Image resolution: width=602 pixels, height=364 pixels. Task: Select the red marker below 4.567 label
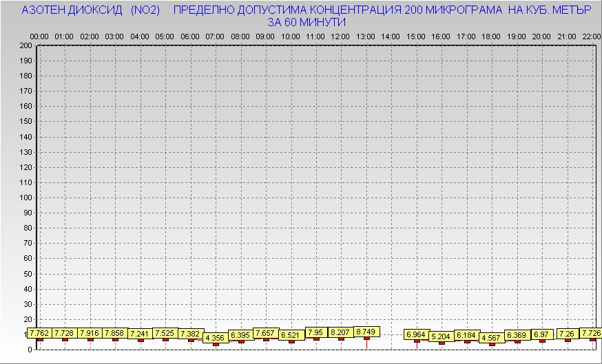[x=492, y=344]
